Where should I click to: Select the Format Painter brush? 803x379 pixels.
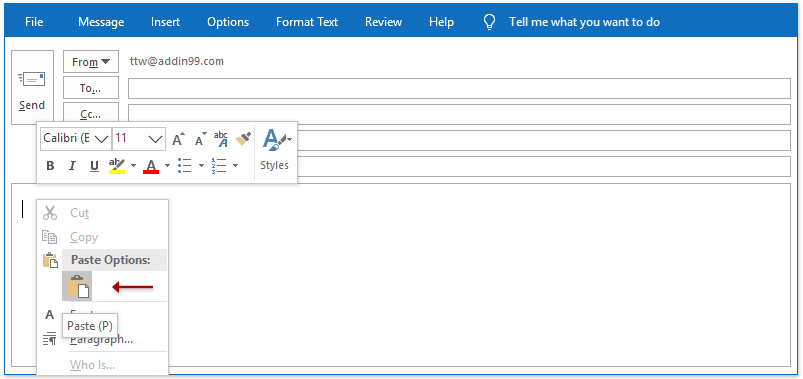click(243, 139)
